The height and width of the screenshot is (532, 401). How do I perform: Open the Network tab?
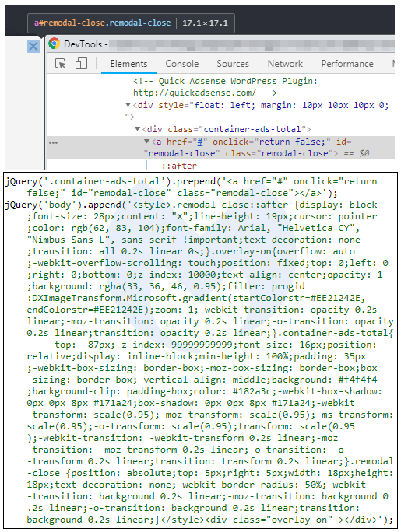[x=285, y=64]
